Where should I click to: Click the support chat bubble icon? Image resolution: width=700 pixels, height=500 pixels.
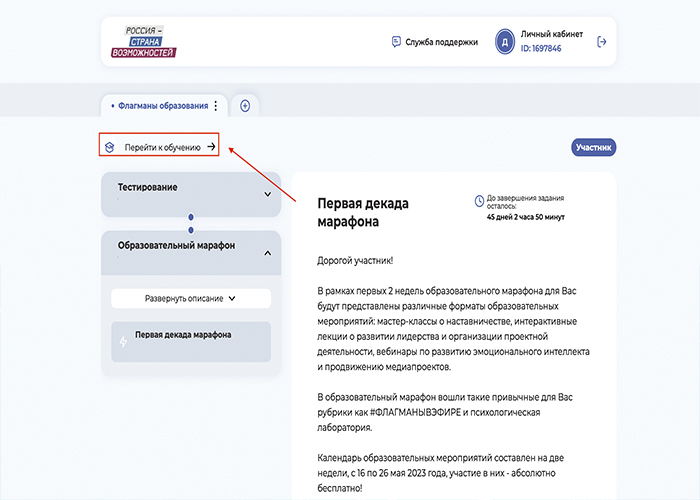[396, 42]
